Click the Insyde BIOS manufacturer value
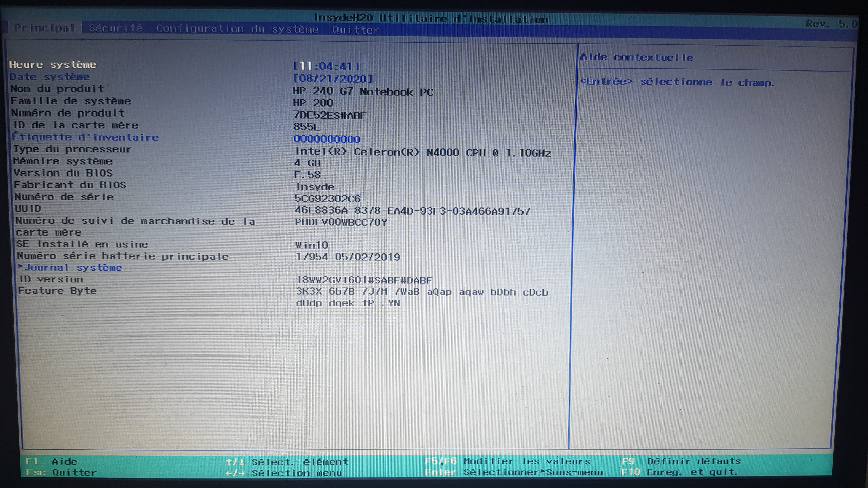 tap(315, 187)
